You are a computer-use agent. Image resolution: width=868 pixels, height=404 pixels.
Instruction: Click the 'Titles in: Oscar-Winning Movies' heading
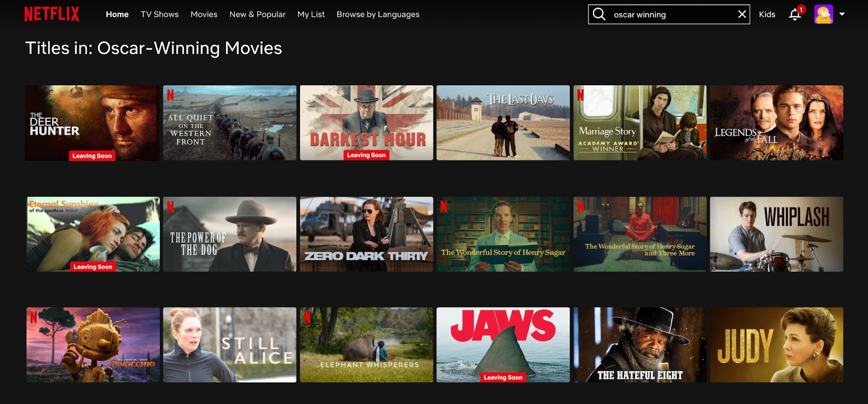click(x=154, y=48)
